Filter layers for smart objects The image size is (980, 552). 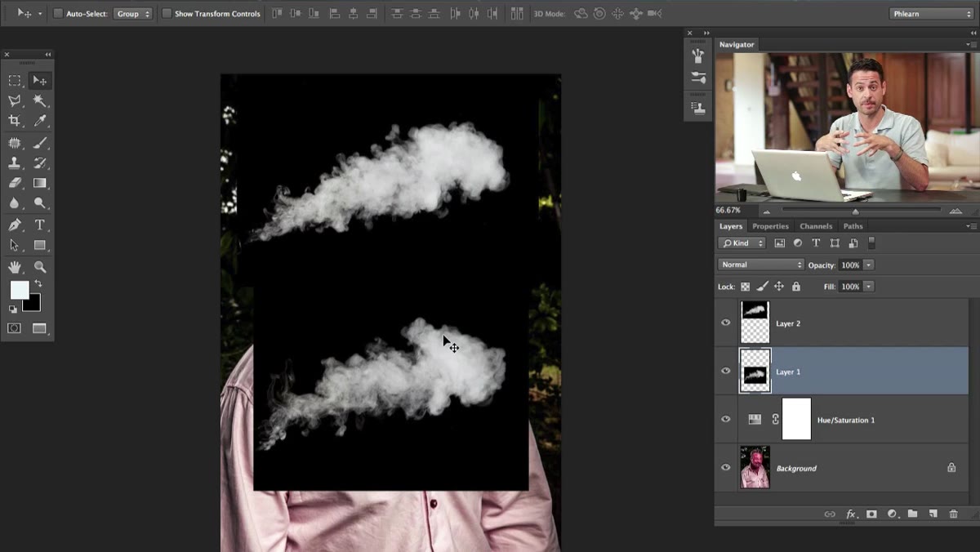(853, 243)
